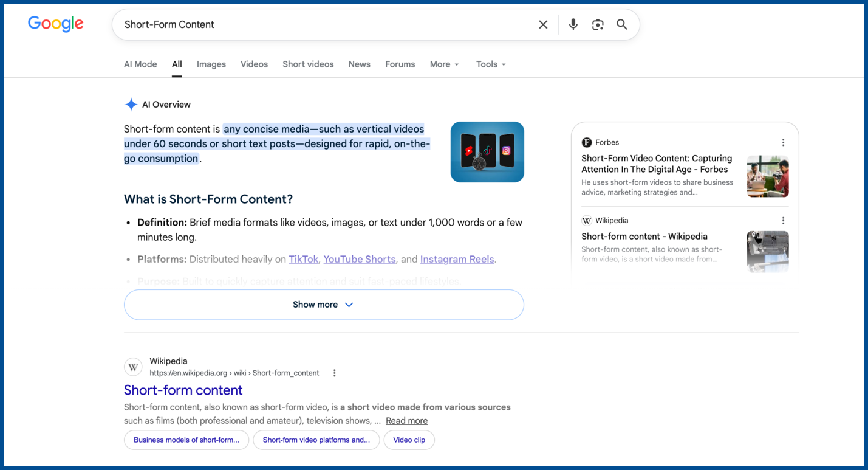
Task: Open the TikTok link
Action: coord(304,259)
